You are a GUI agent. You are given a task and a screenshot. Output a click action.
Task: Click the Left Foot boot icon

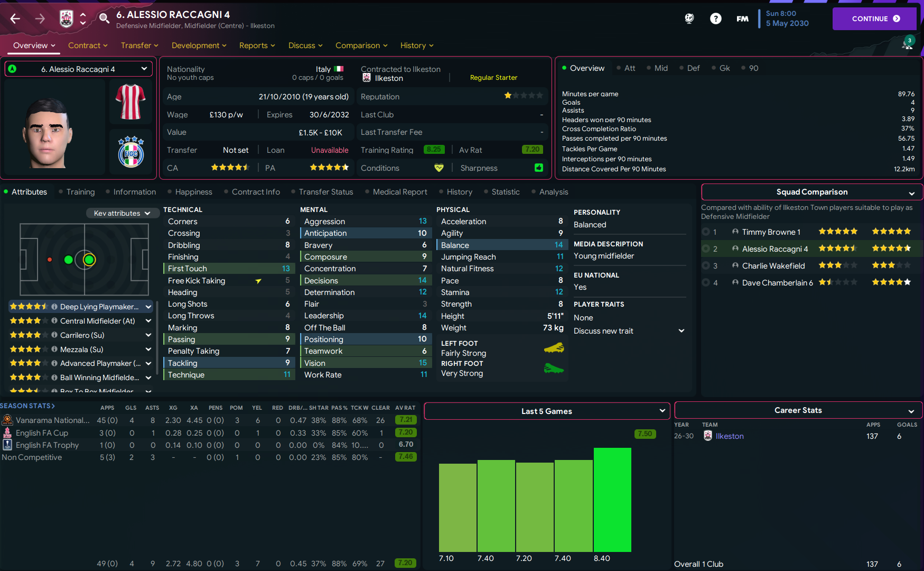pos(554,348)
